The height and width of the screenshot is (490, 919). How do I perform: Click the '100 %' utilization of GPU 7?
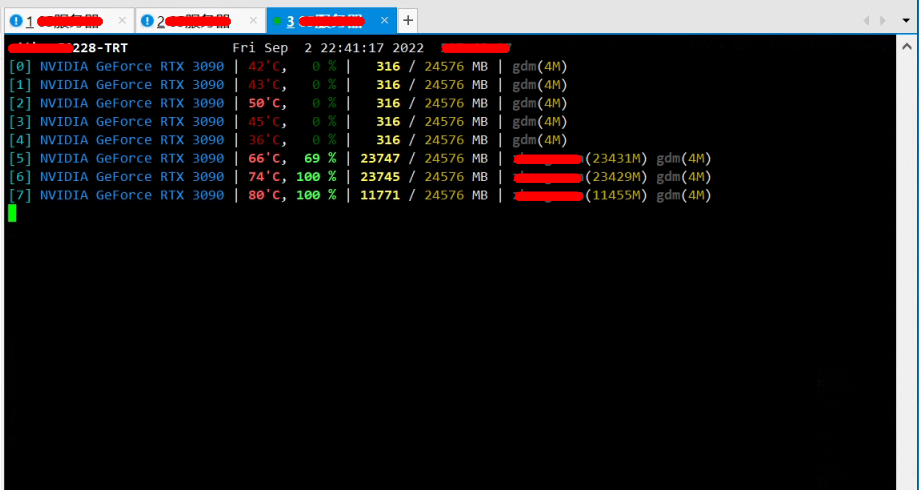click(316, 195)
